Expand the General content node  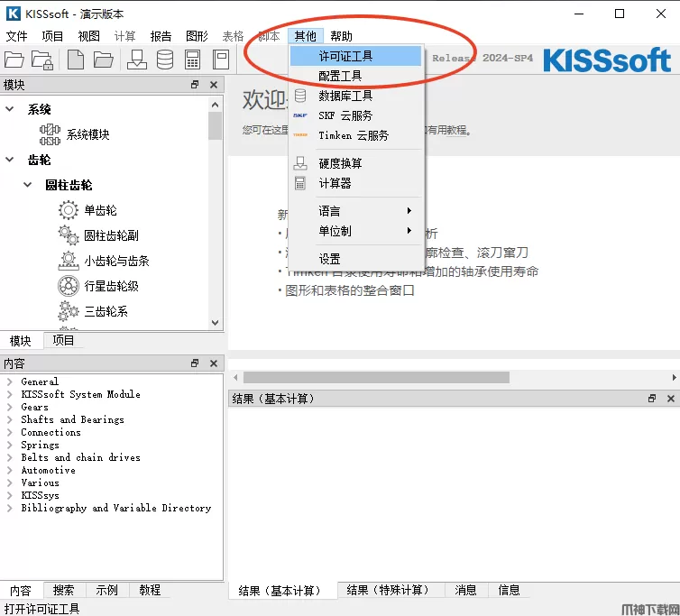pos(10,382)
